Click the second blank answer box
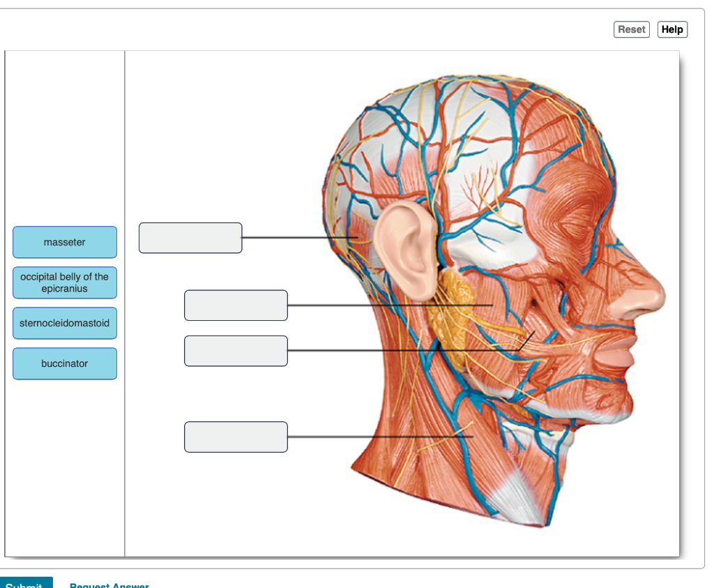 236,305
